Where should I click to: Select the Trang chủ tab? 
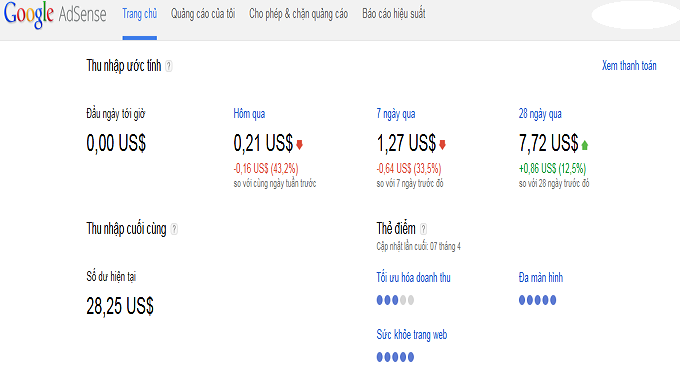tap(140, 14)
